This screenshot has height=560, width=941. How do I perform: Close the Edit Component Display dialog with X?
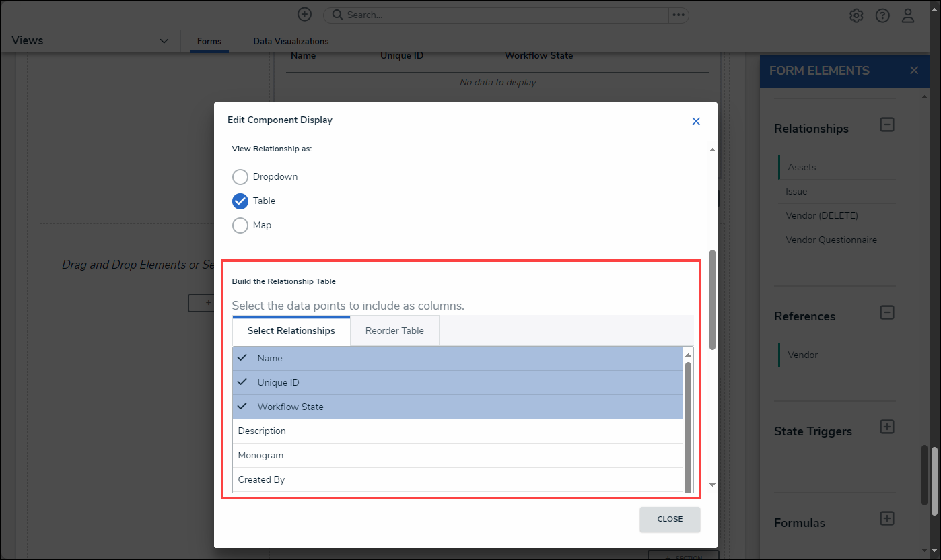pos(696,121)
